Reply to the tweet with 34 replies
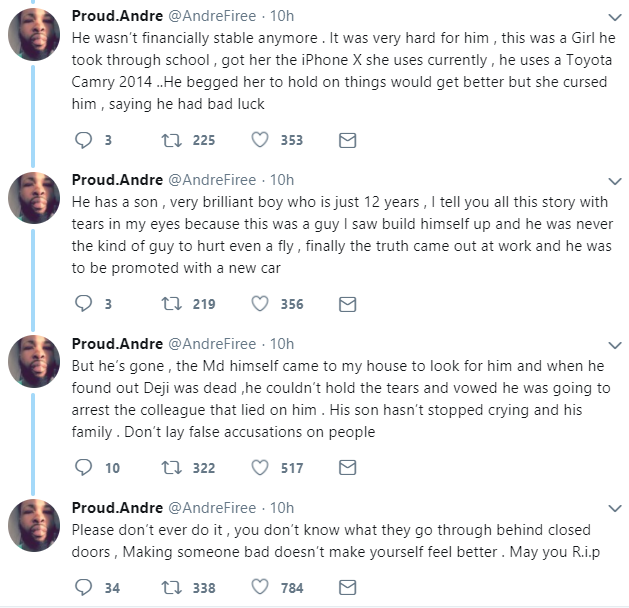 [84, 588]
